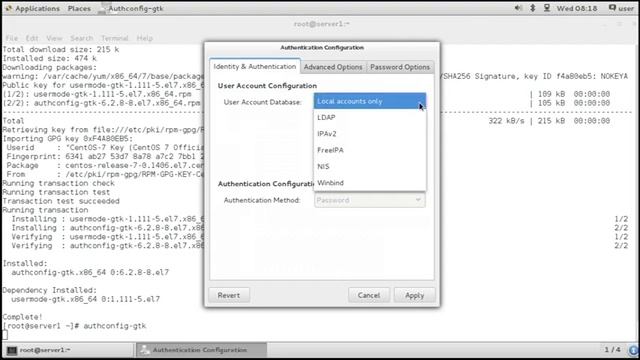
Task: Choose NIS from account database list
Action: (x=370, y=167)
